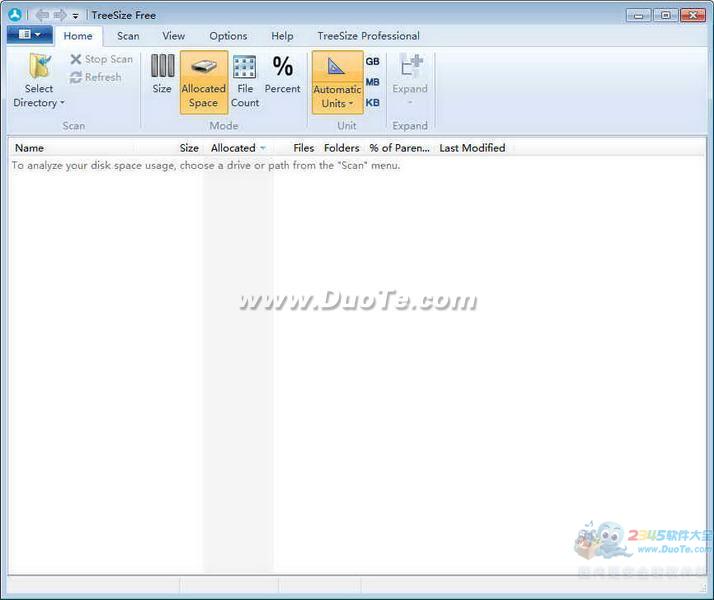
Task: Click the % of Parent column header
Action: tap(399, 148)
